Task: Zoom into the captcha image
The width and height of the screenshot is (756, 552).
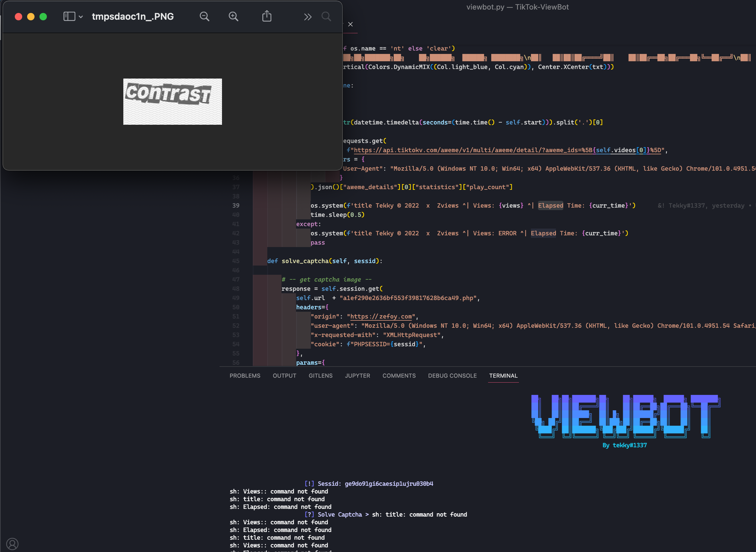Action: (233, 16)
